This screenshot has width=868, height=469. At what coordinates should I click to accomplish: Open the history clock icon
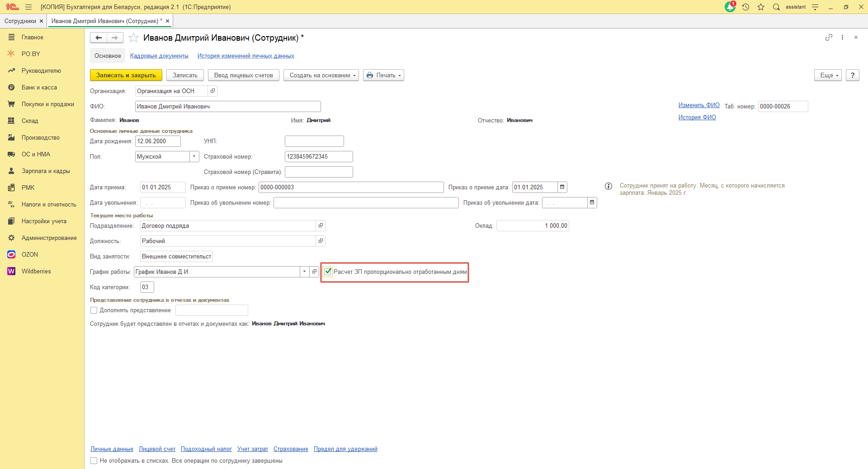745,7
